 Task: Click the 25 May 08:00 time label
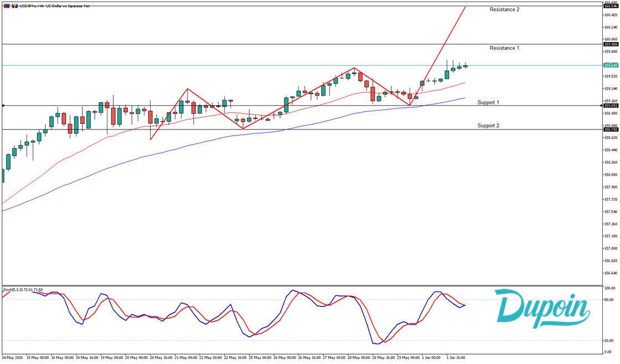(260, 358)
